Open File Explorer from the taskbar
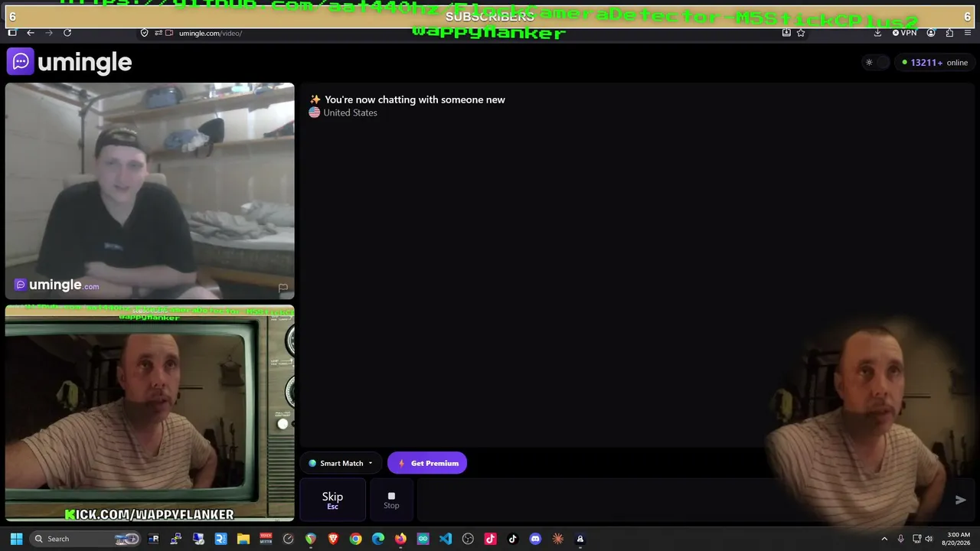The image size is (980, 551). point(243,539)
